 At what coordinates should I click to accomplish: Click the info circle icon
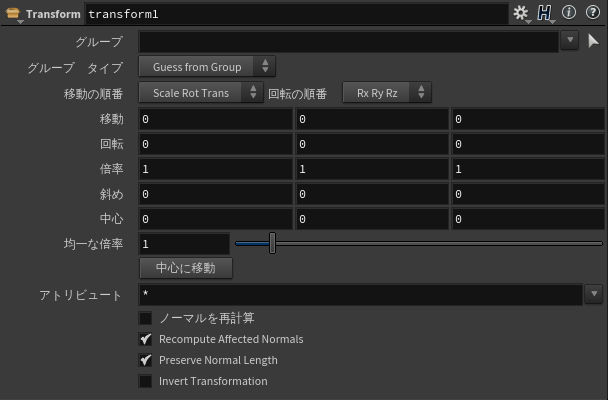[x=569, y=14]
